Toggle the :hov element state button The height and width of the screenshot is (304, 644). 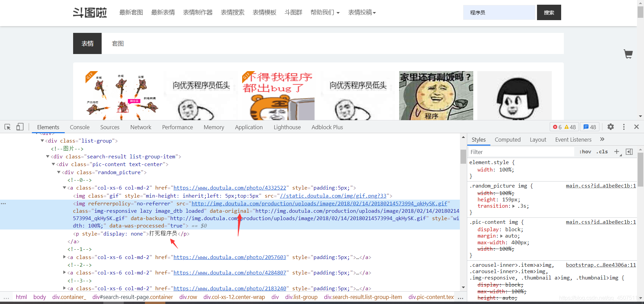pyautogui.click(x=585, y=152)
